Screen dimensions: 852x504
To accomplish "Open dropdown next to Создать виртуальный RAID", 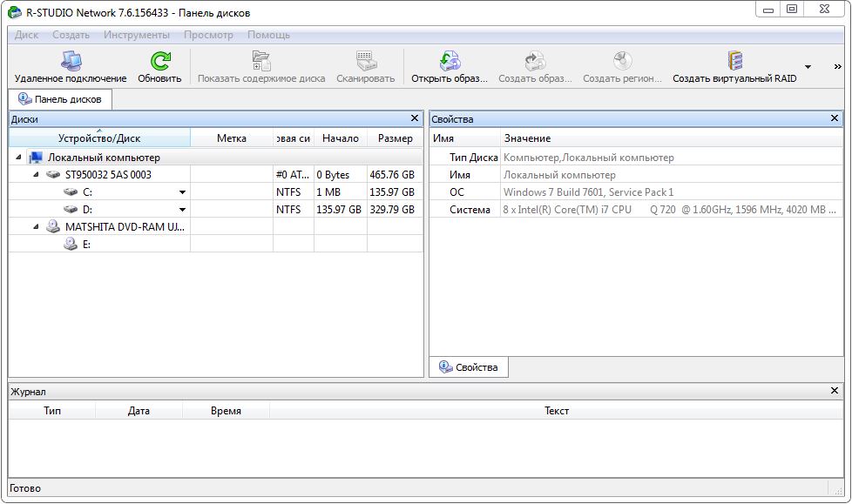I will click(x=808, y=67).
